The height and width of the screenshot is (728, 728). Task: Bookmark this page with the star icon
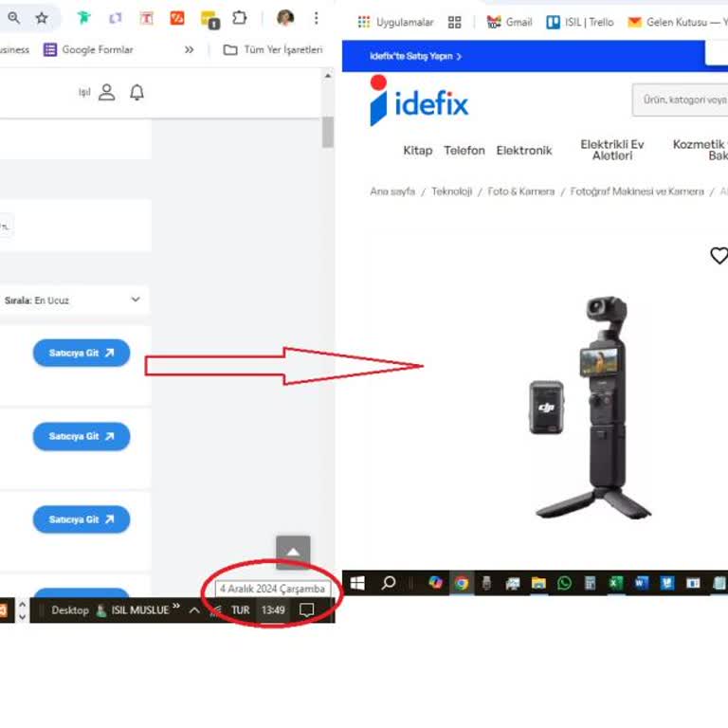[x=42, y=18]
